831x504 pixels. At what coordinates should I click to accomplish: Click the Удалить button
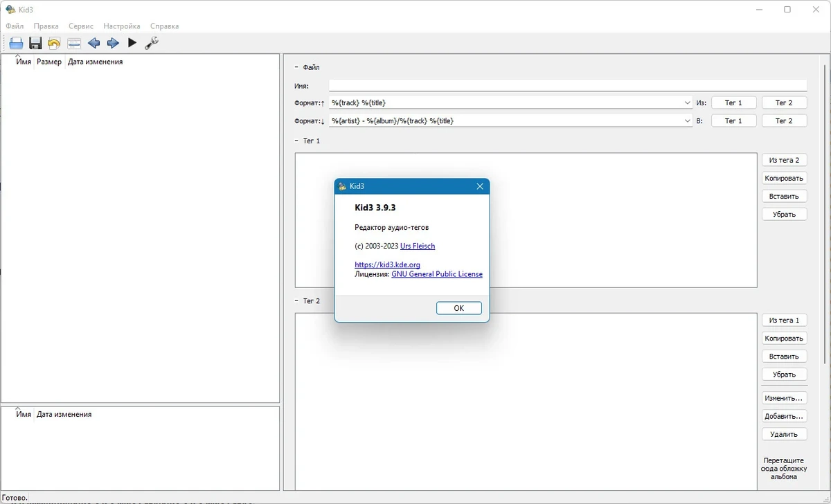[x=784, y=434]
